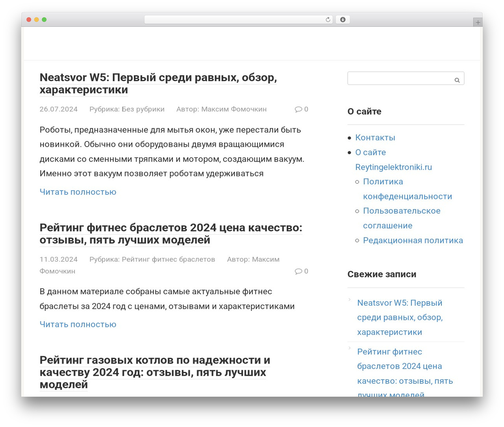
Task: Click the Neatsvor W5 post excerpt paragraph
Action: click(172, 152)
